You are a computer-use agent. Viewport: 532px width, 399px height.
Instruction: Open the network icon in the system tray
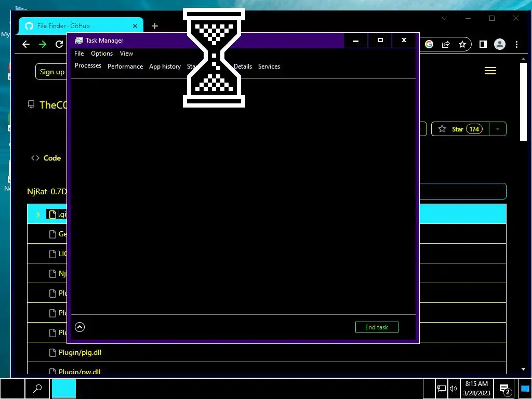tap(441, 389)
